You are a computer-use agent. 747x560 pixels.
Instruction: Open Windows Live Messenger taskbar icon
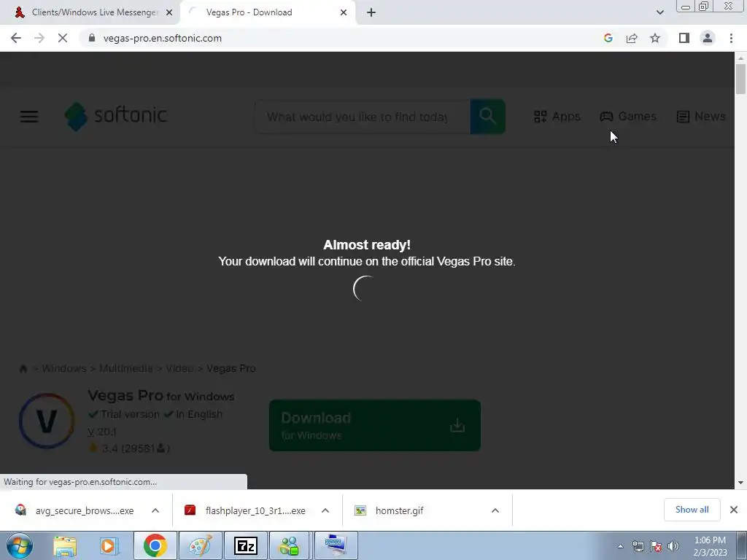coord(290,546)
